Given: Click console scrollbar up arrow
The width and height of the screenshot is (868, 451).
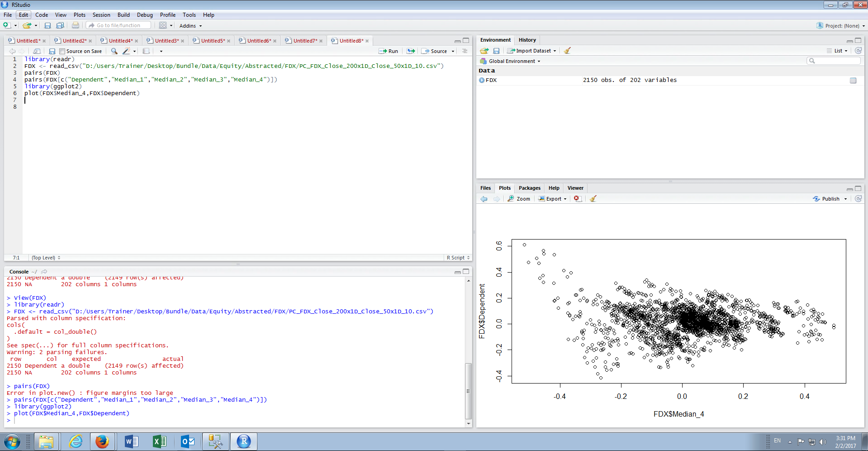Looking at the screenshot, I should point(469,281).
